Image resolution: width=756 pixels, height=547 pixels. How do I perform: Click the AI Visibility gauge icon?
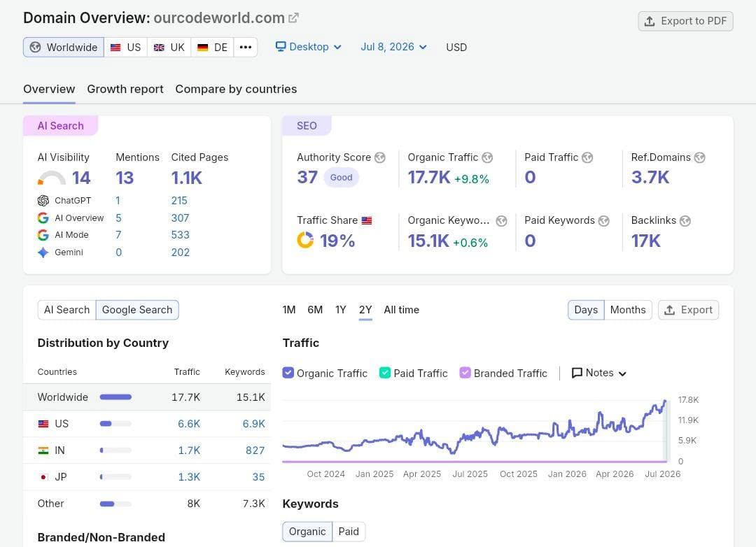pyautogui.click(x=52, y=178)
